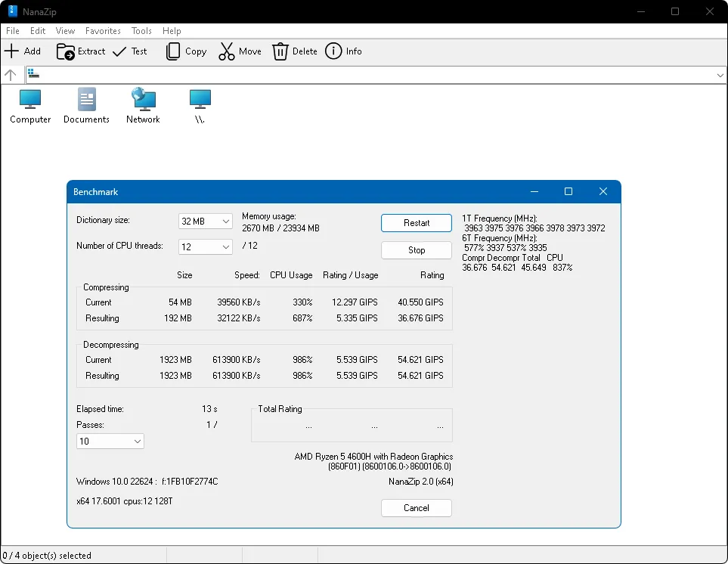Click the Copy toolbar icon

coord(174,51)
